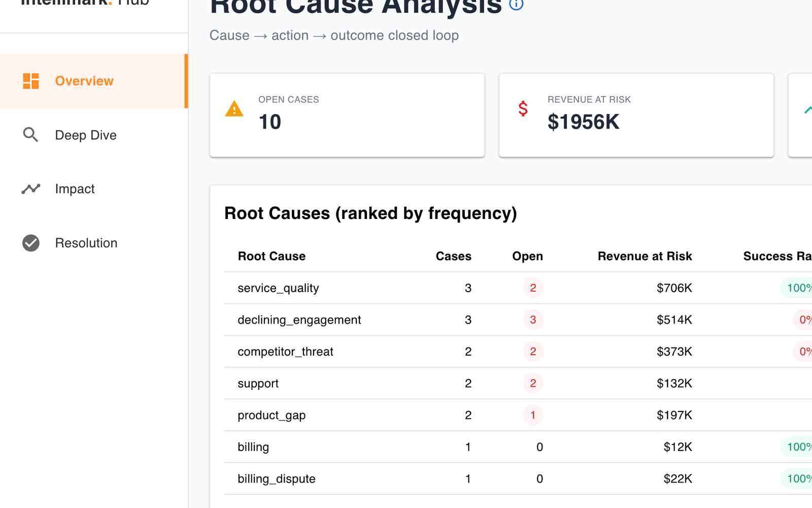Switch to the Resolution page

pos(94,243)
